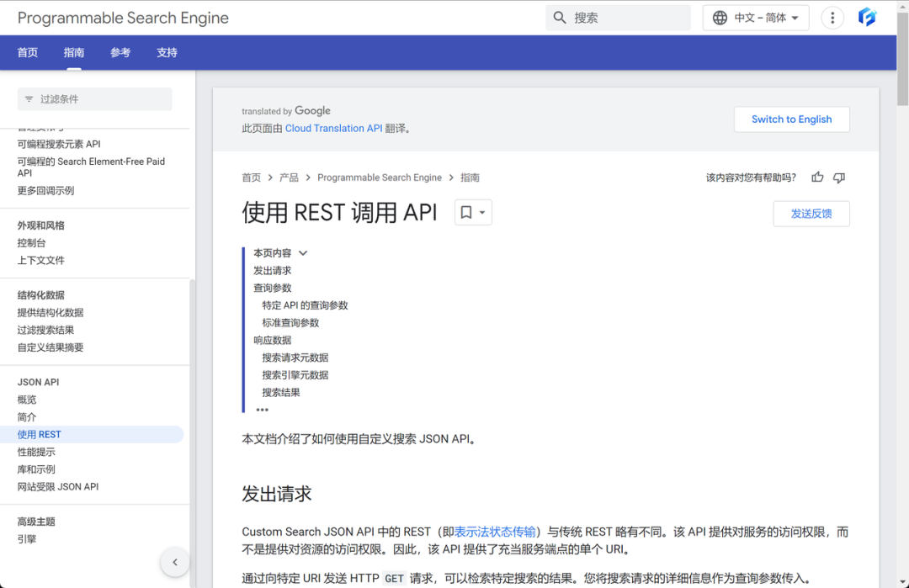Collapse the 本页内容 chevron
This screenshot has height=588, width=909.
point(303,253)
